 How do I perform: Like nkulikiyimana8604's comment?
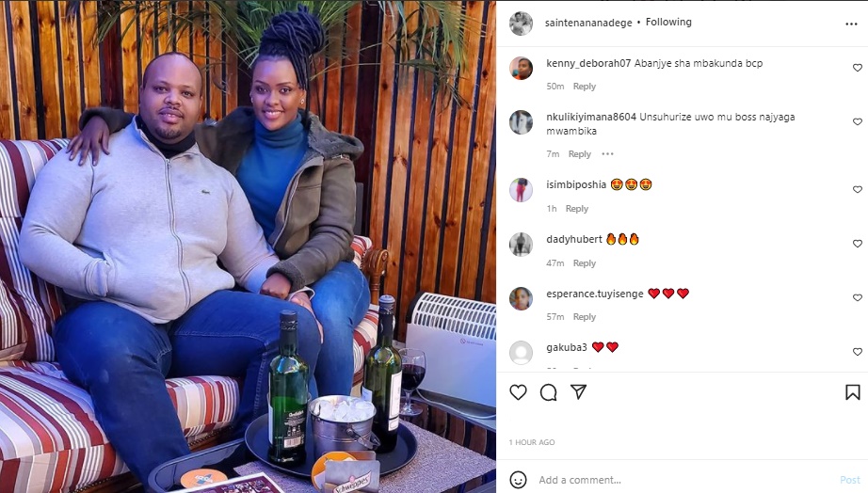click(858, 121)
